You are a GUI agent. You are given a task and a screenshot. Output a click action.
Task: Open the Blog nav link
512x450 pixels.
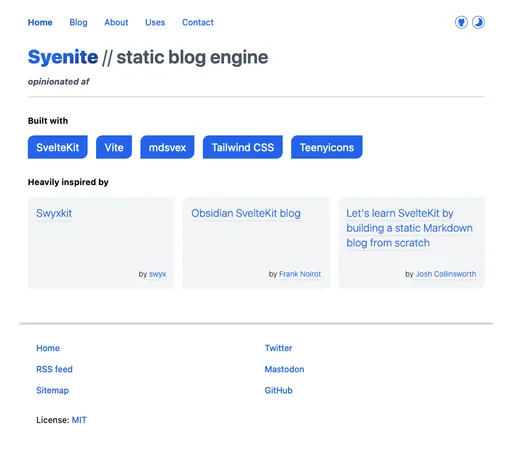pyautogui.click(x=78, y=22)
